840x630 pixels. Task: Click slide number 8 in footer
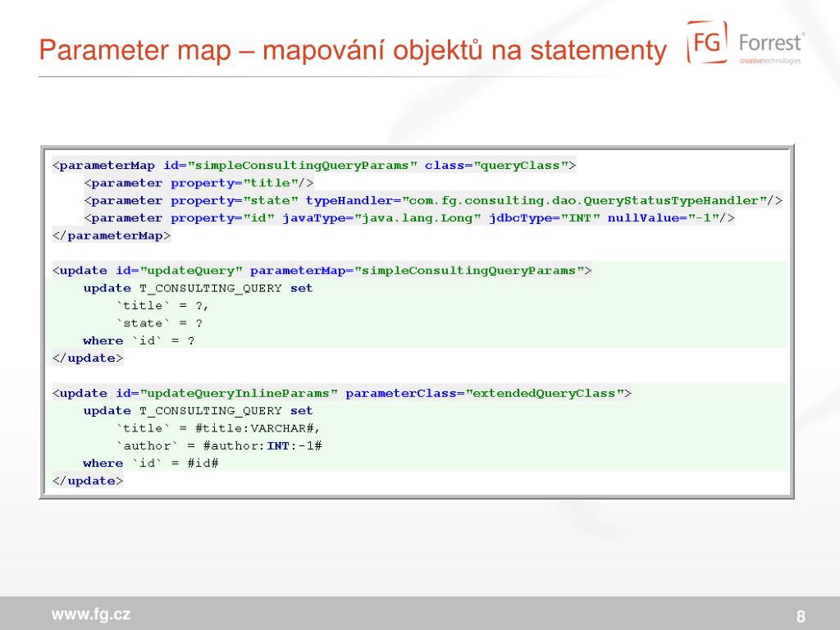(801, 616)
